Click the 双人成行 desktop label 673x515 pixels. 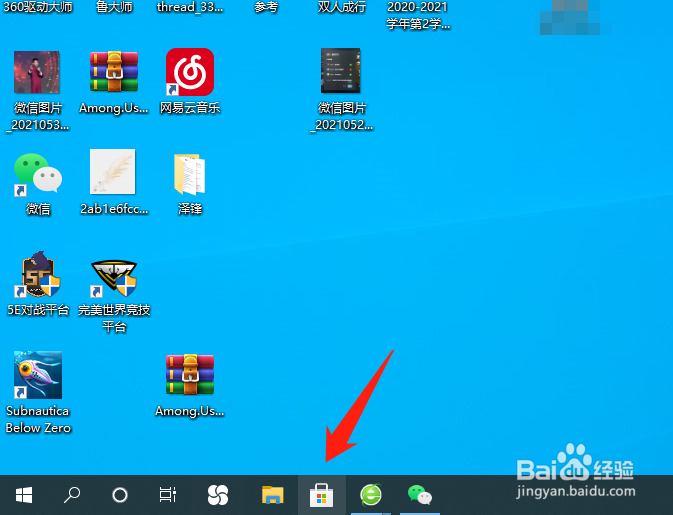tap(342, 7)
